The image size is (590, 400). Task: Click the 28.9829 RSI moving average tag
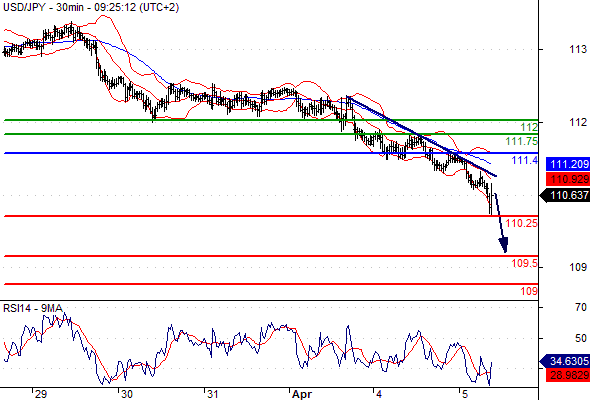[x=568, y=375]
